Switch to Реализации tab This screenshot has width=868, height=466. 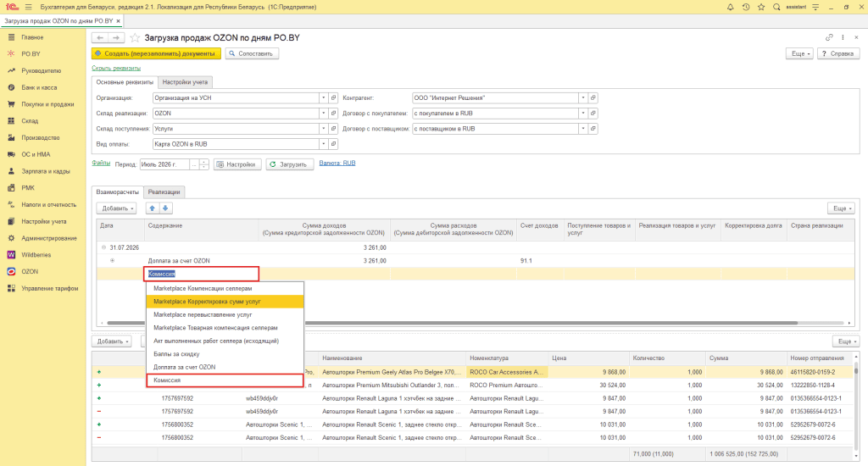tap(164, 192)
